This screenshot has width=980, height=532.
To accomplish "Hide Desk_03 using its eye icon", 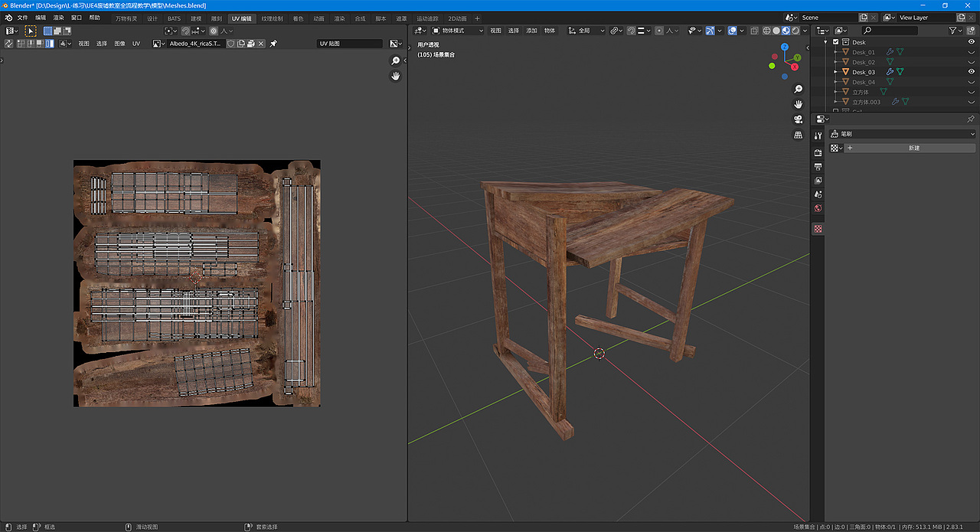I will 971,72.
